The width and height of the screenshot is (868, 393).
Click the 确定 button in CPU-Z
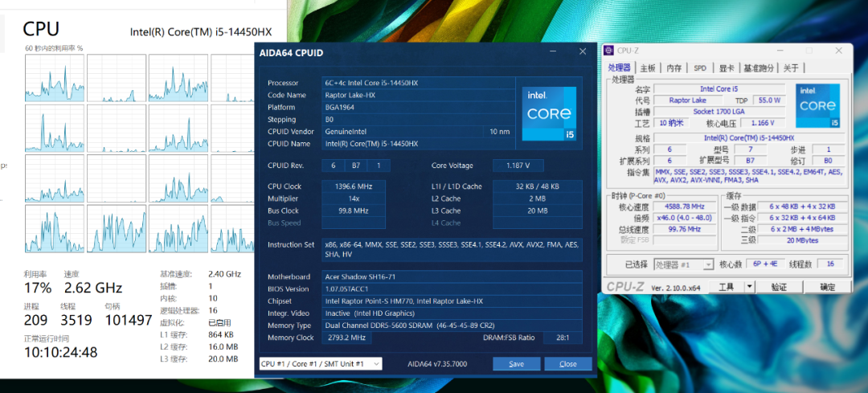[828, 286]
